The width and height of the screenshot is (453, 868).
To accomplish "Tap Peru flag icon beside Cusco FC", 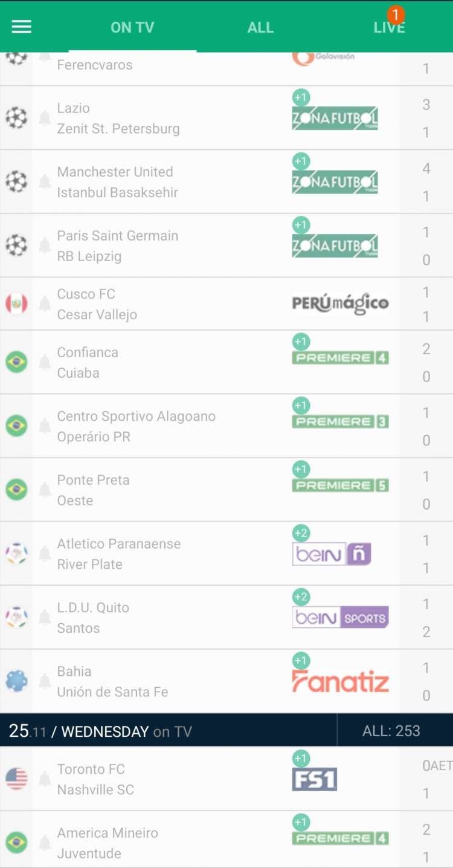I will point(16,303).
